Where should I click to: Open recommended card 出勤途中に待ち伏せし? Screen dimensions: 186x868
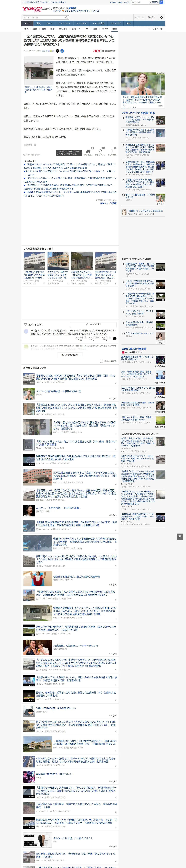(82, 268)
